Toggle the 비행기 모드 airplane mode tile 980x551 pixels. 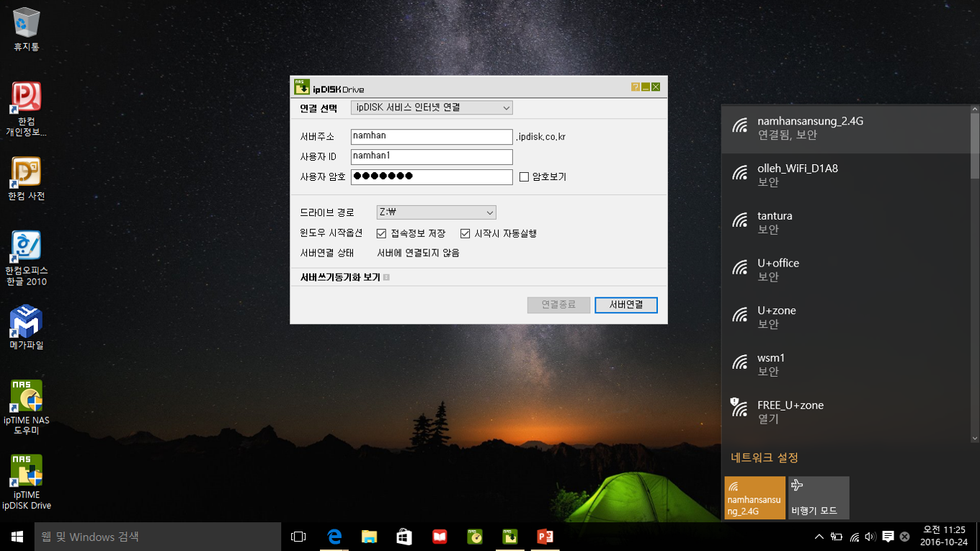pyautogui.click(x=819, y=498)
